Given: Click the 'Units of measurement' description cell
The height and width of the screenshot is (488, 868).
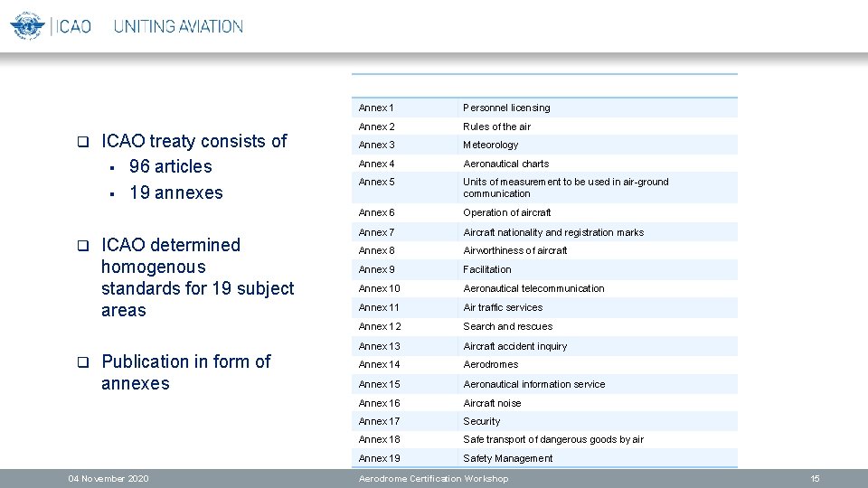Looking at the screenshot, I should tap(598, 188).
